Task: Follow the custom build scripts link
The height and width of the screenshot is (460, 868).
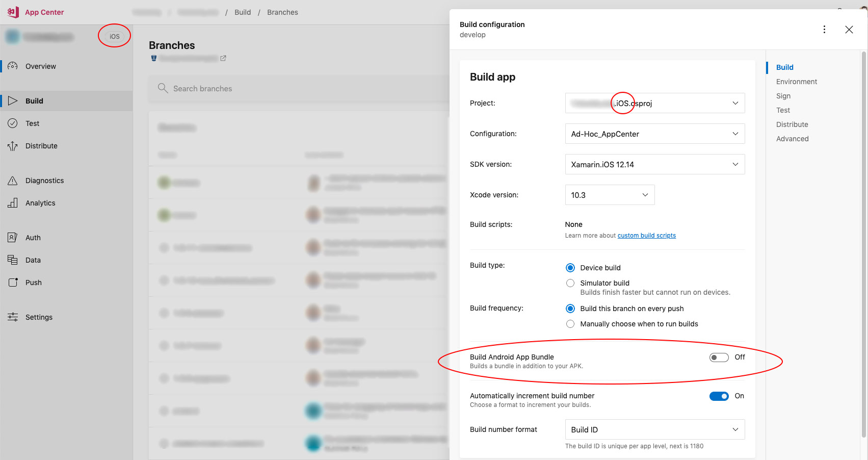Action: pyautogui.click(x=646, y=235)
